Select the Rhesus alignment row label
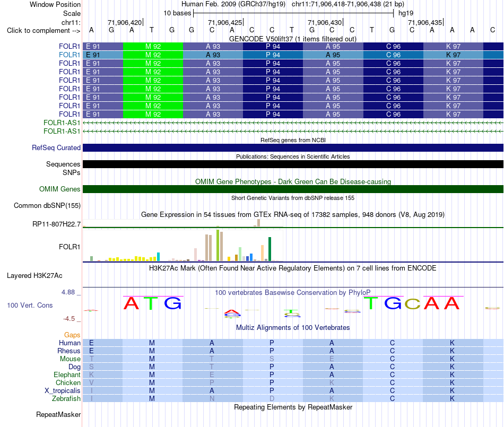504x427 pixels. pyautogui.click(x=69, y=351)
